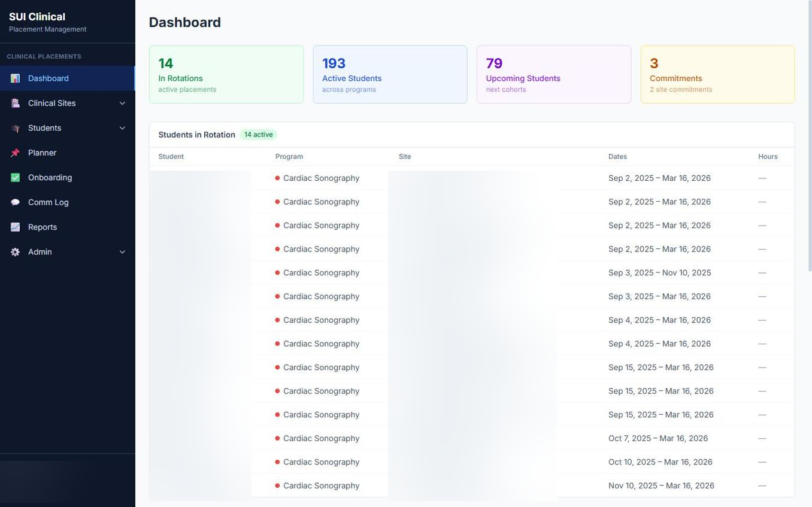Click the Commitments card showing 3
Viewport: 812px width, 507px height.
[x=717, y=74]
